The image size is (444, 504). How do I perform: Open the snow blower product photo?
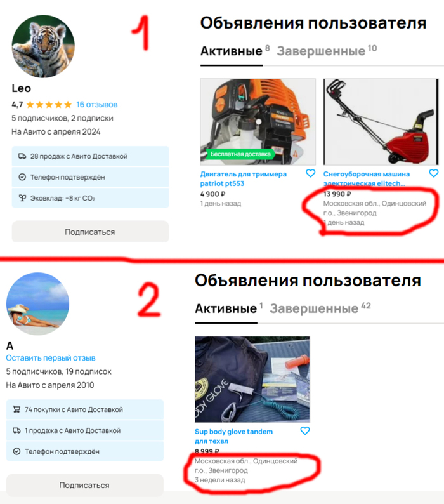(381, 122)
